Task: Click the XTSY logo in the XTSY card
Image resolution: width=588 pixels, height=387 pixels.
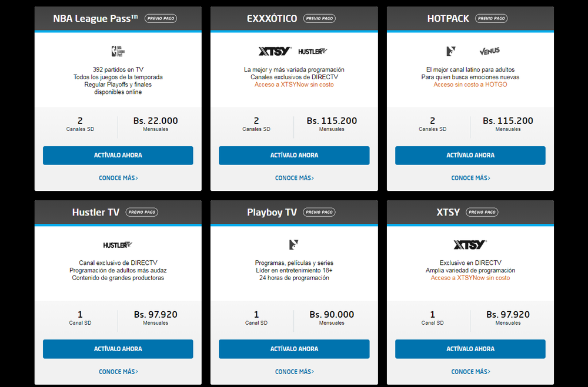Action: (x=470, y=245)
